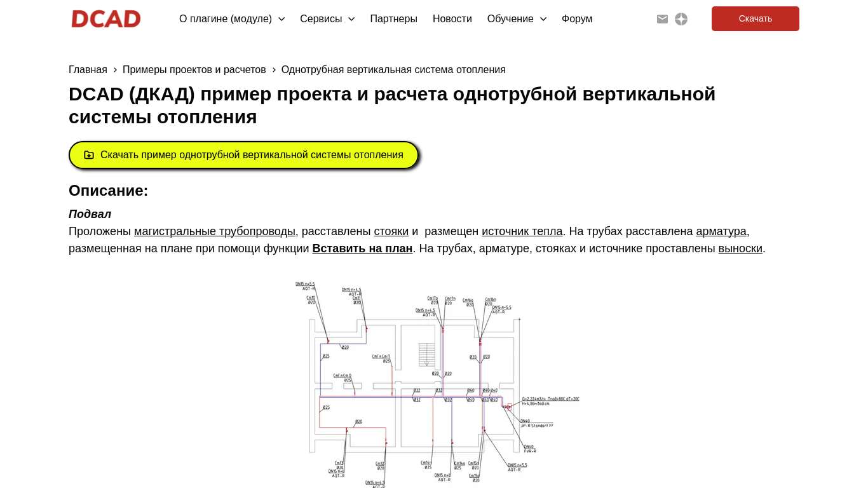Open the «источник тепла» link
868x488 pixels.
pyautogui.click(x=522, y=231)
